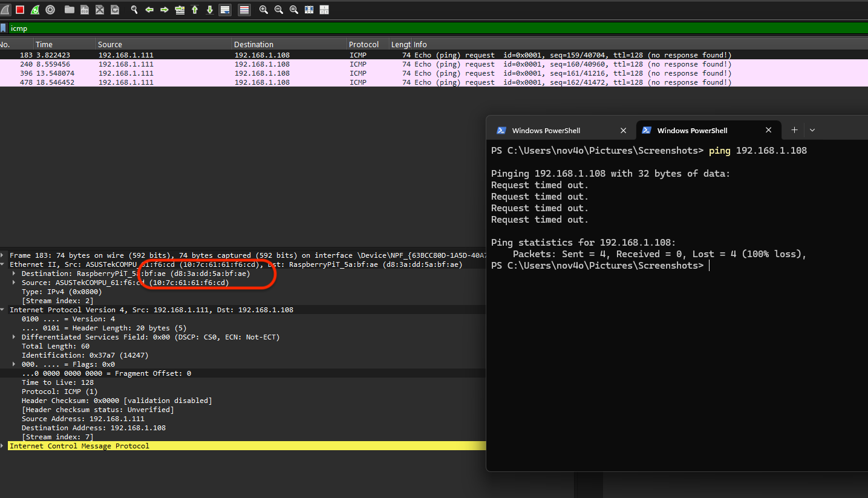Toggle packet colorization rules button
868x498 pixels.
[244, 10]
